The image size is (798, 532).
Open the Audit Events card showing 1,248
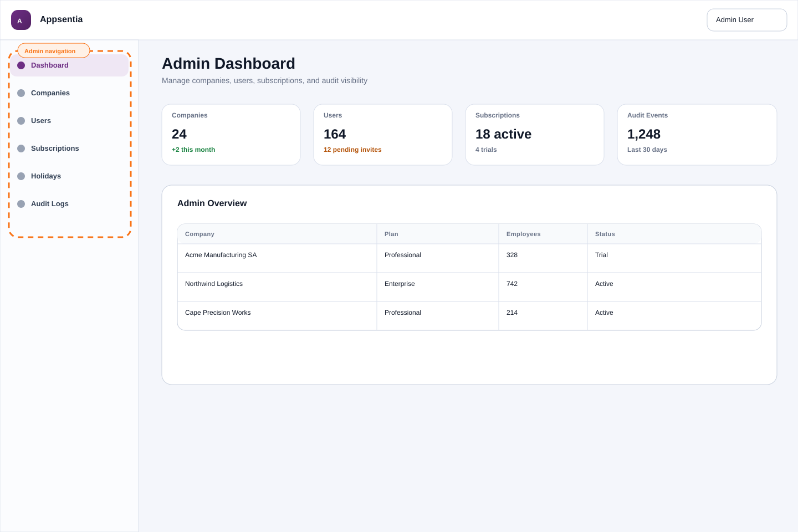[697, 135]
